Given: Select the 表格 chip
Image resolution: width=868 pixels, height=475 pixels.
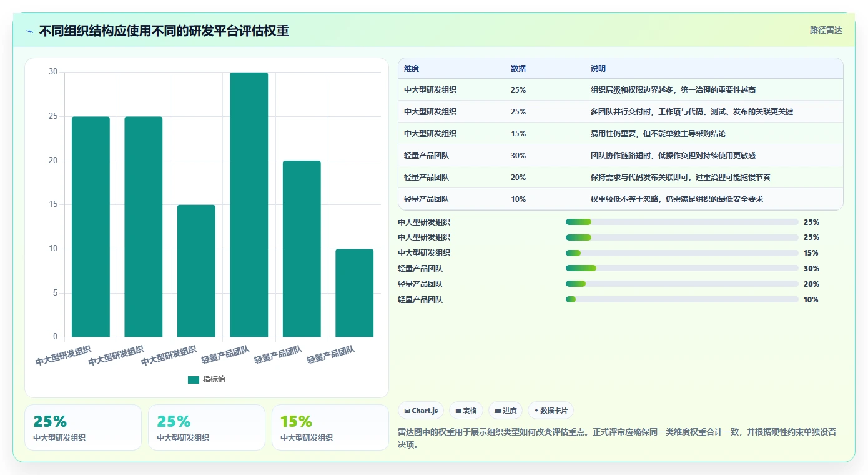Looking at the screenshot, I should click(x=466, y=411).
